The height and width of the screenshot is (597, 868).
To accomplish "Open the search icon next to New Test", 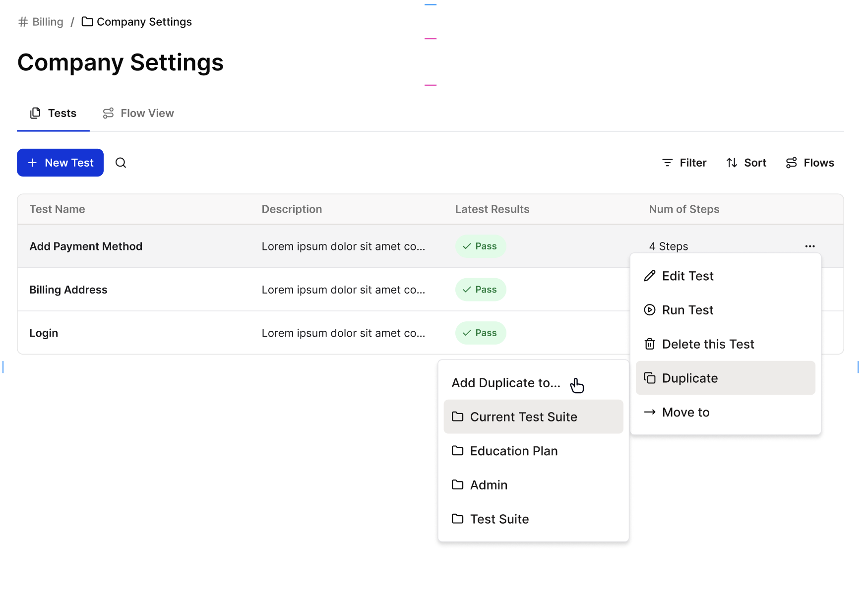I will click(121, 163).
